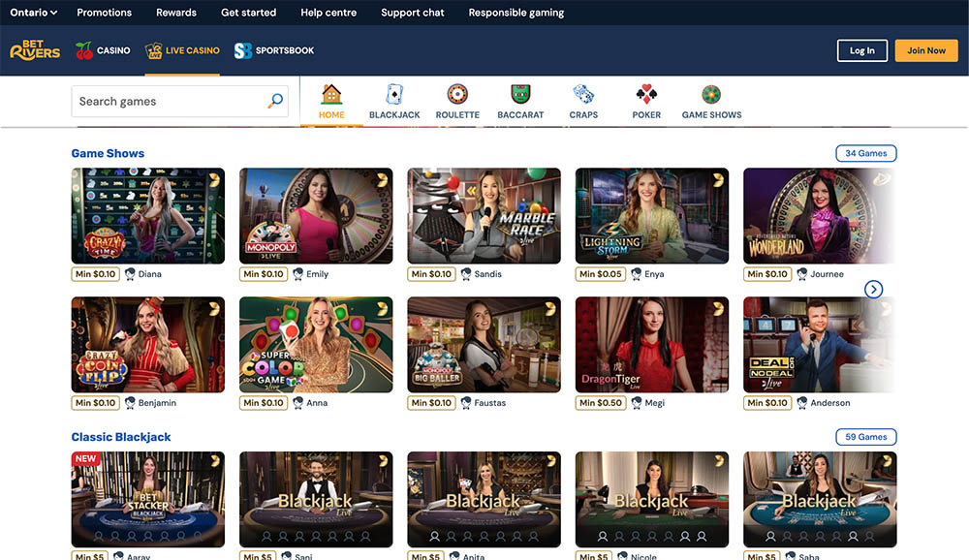This screenshot has height=560, width=969.
Task: Select the Roulette wheel icon
Action: tap(457, 95)
